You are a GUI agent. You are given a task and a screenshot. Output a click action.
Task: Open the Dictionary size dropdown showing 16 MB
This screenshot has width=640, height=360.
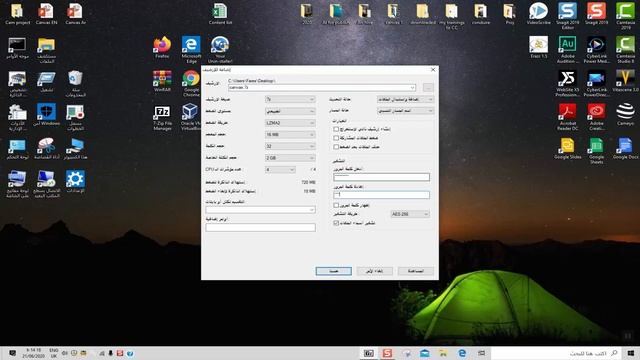click(x=290, y=134)
